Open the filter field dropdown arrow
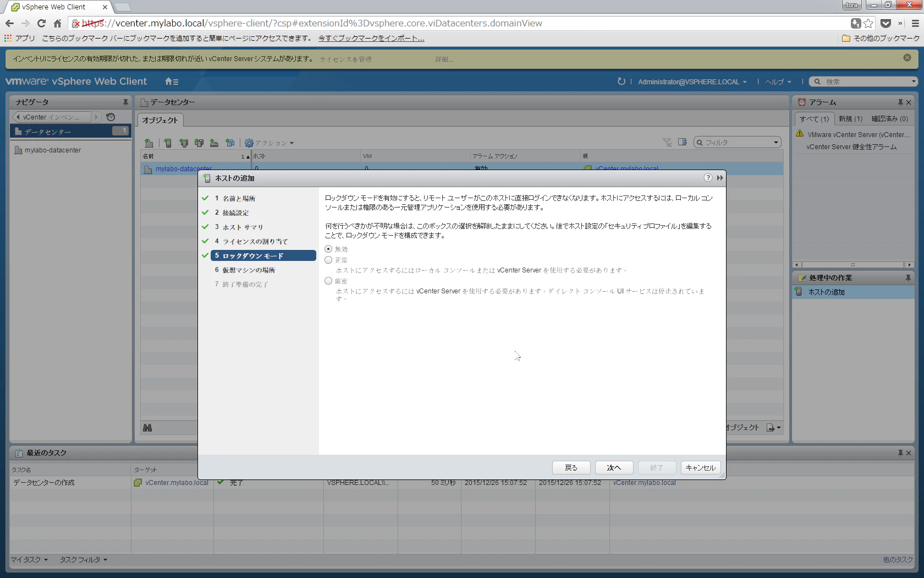924x578 pixels. coord(776,143)
